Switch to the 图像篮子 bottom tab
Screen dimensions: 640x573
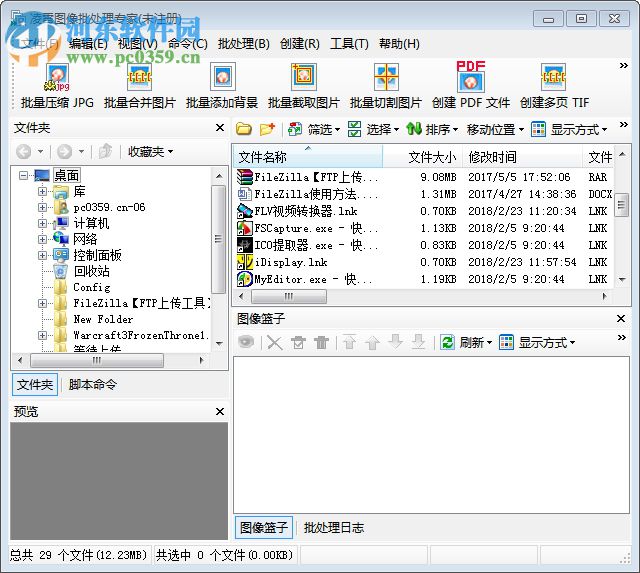click(264, 528)
